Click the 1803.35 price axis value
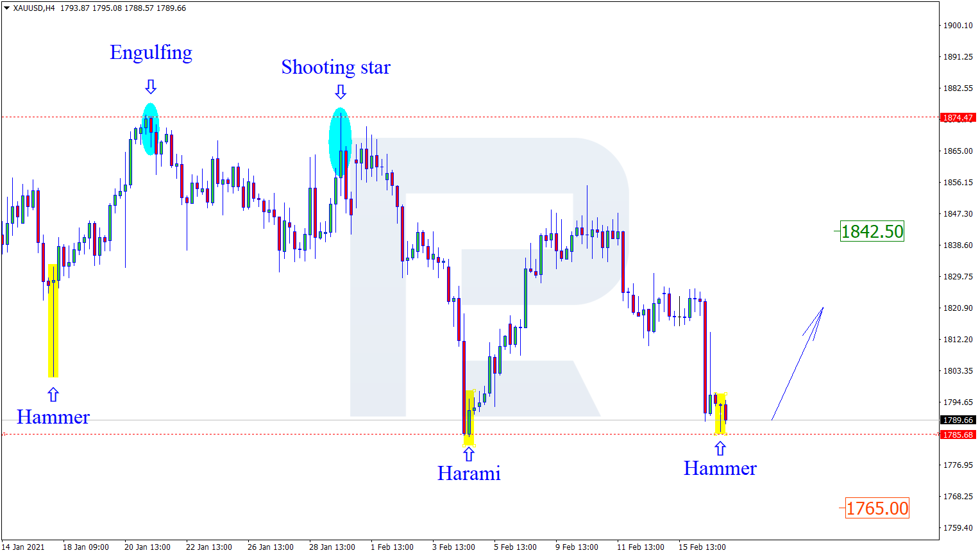The width and height of the screenshot is (980, 555). [958, 371]
